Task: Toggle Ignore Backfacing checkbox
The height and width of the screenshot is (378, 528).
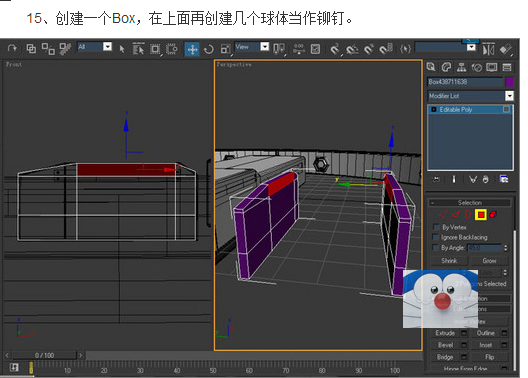Action: pos(436,237)
